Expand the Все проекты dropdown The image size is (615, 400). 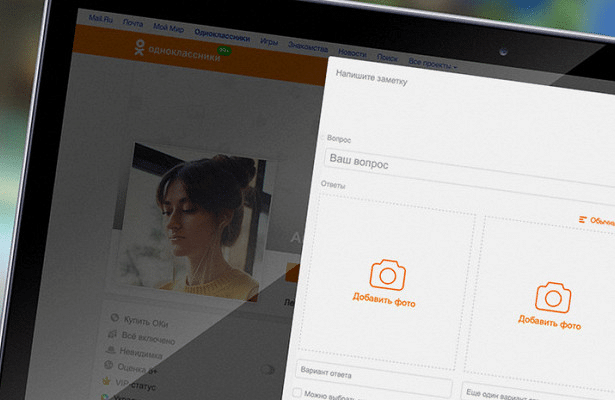click(x=432, y=64)
